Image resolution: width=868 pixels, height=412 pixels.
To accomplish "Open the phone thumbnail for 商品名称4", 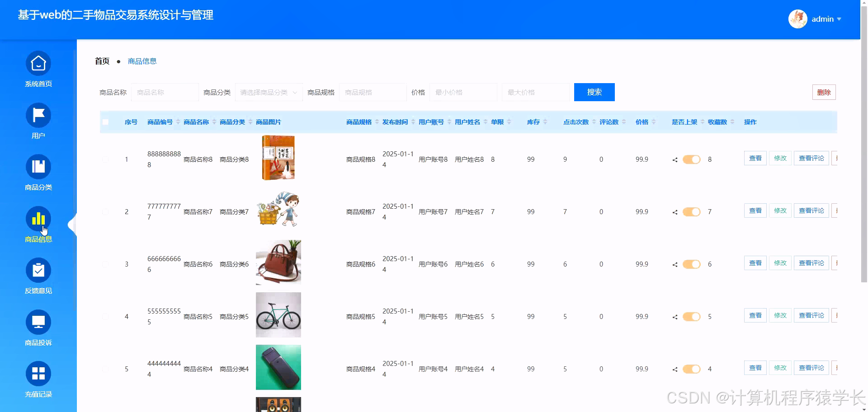I will [x=278, y=367].
